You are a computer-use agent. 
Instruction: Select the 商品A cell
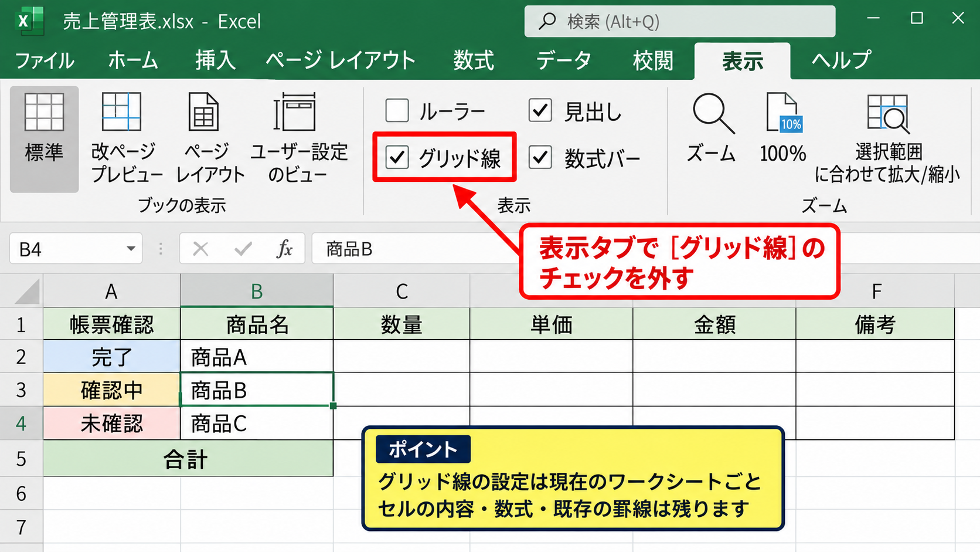(x=257, y=357)
